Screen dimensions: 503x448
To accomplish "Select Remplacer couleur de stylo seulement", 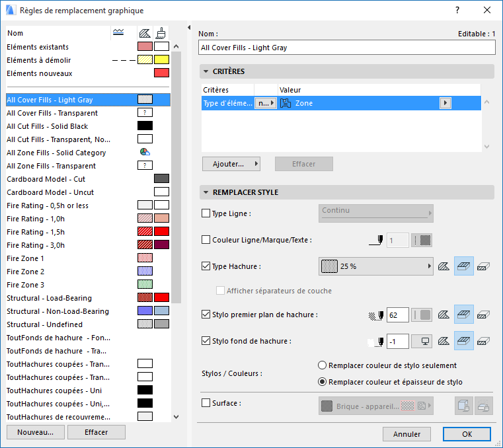I will coord(322,365).
